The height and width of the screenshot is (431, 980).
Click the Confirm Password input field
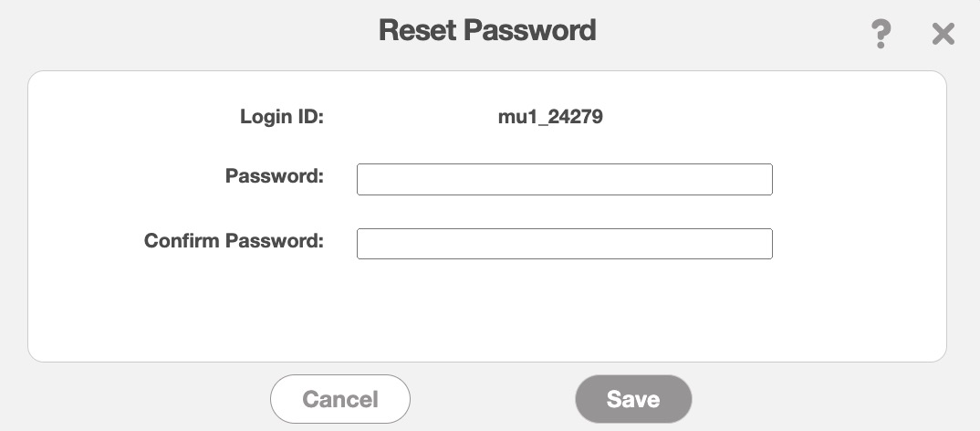point(564,244)
